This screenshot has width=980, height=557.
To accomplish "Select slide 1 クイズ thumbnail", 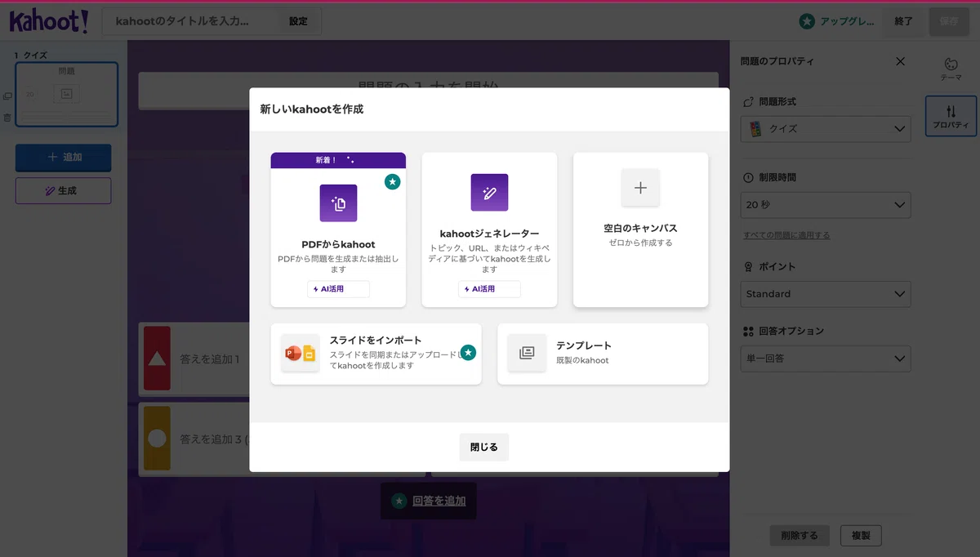I will pos(67,95).
